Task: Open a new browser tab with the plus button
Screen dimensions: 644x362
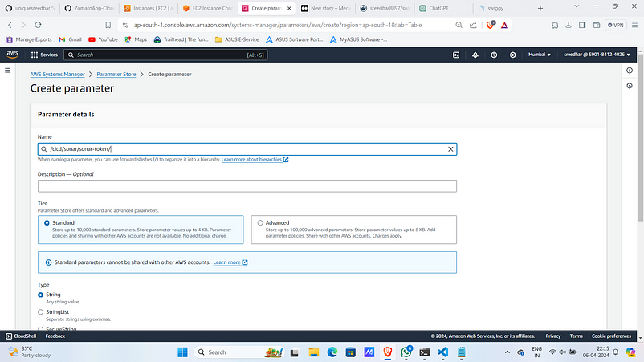Action: (540, 8)
